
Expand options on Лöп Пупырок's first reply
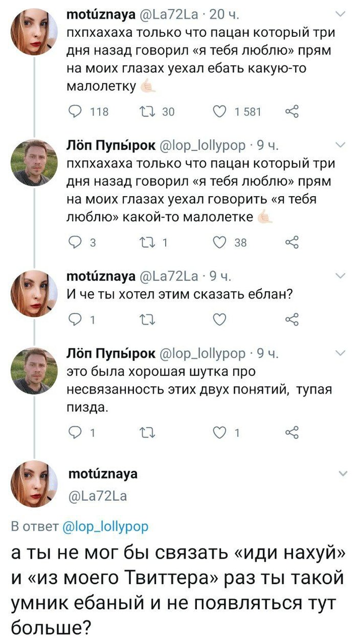(x=340, y=145)
